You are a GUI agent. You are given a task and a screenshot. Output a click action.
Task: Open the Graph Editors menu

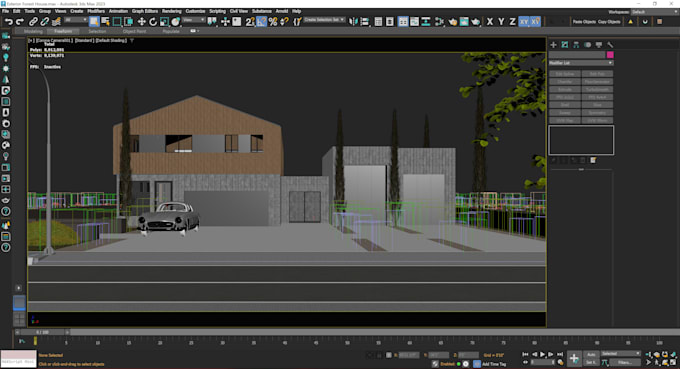pyautogui.click(x=145, y=11)
